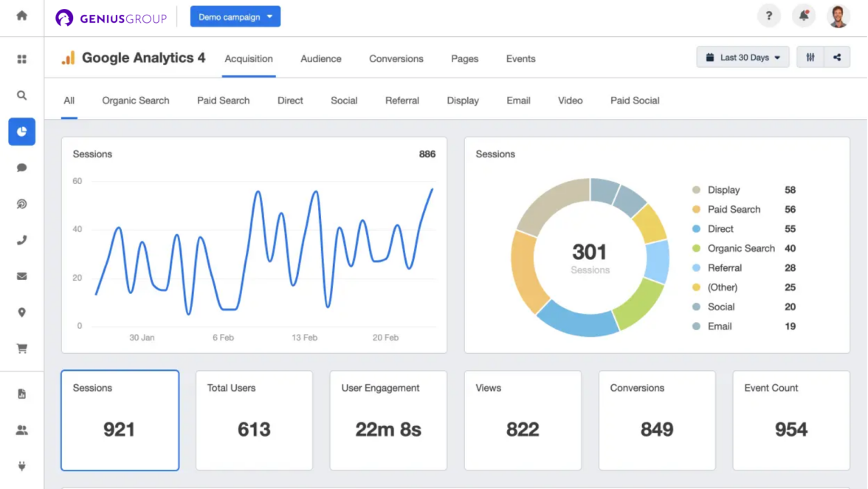This screenshot has height=489, width=868.
Task: Expand the Demo campaign dropdown
Action: coord(235,17)
